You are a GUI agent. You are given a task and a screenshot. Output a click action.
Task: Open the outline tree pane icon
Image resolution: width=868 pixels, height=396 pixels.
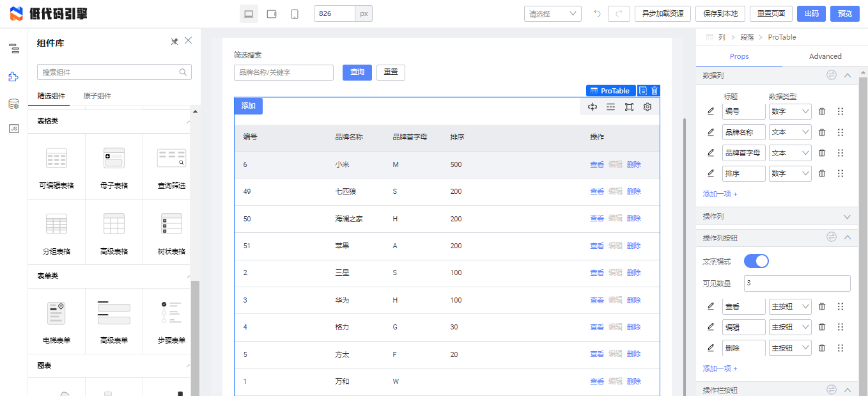click(x=13, y=49)
